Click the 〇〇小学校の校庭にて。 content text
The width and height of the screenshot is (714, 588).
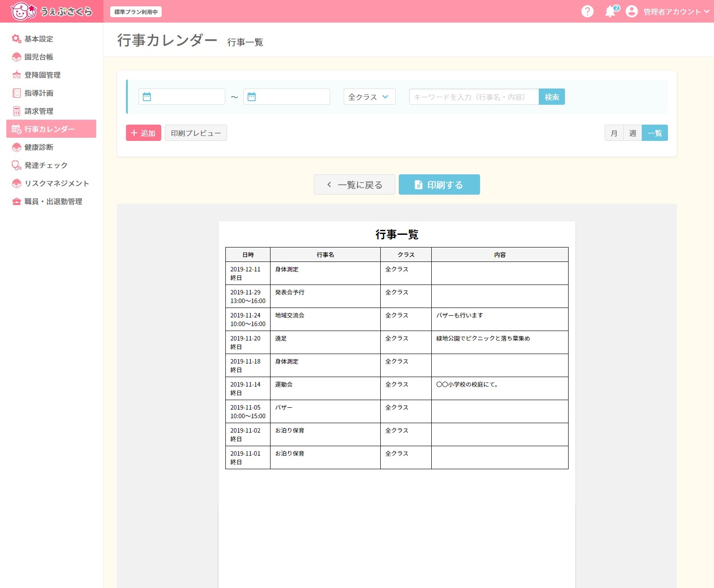pyautogui.click(x=467, y=384)
